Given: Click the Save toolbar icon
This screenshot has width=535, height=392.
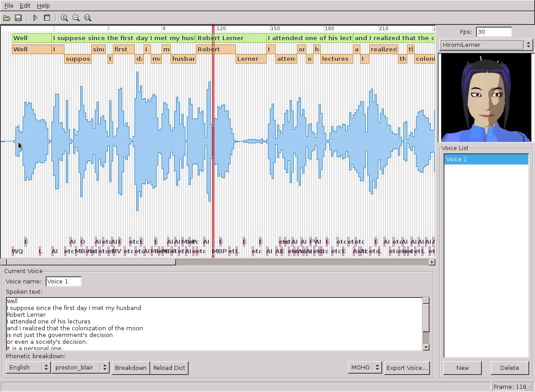Looking at the screenshot, I should coord(18,18).
